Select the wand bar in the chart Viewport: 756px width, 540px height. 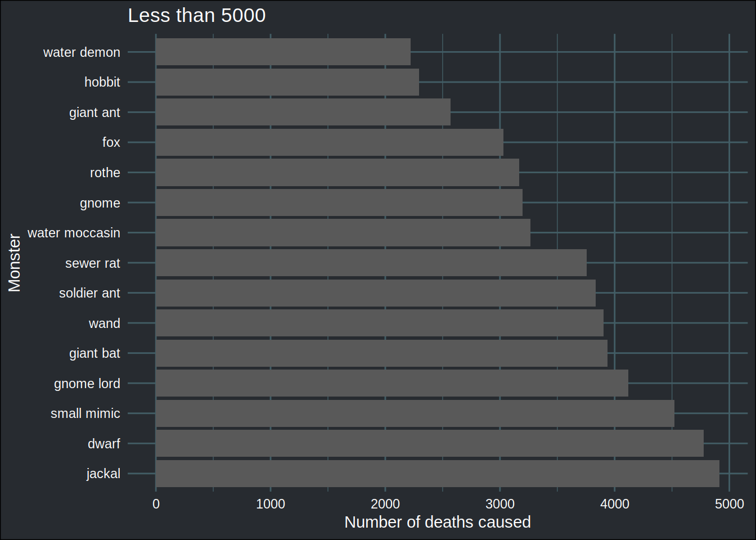pyautogui.click(x=380, y=323)
